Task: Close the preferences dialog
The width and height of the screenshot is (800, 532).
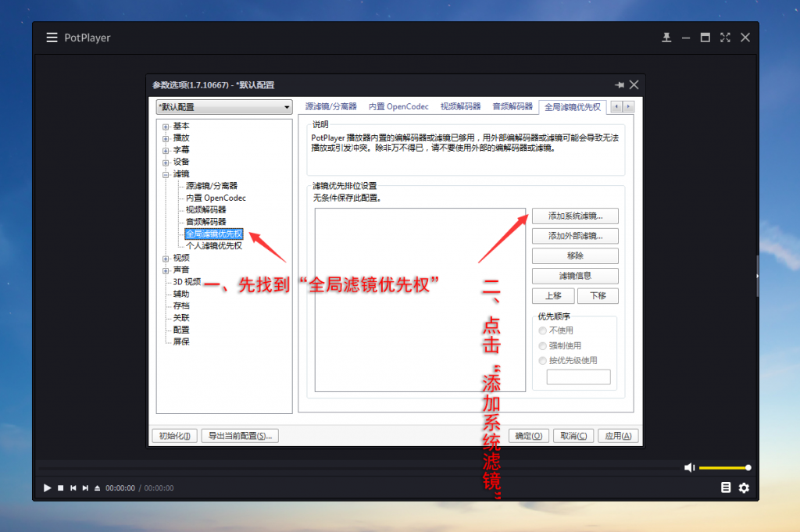Action: (634, 84)
